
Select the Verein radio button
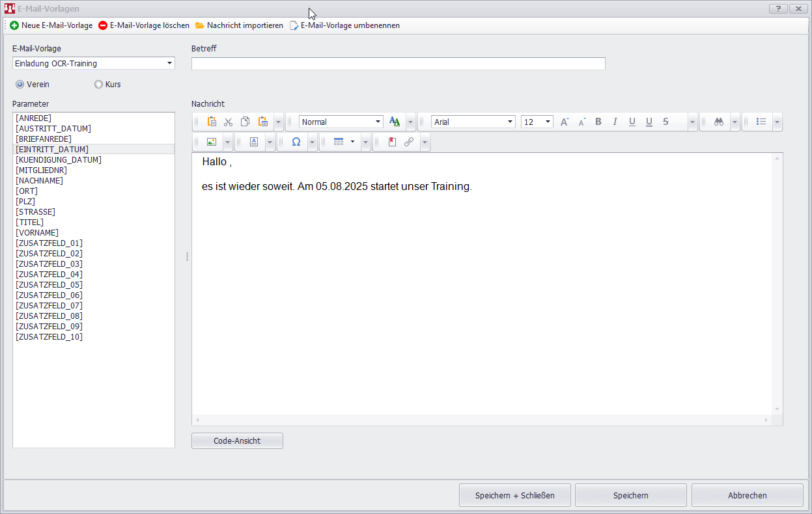[20, 85]
